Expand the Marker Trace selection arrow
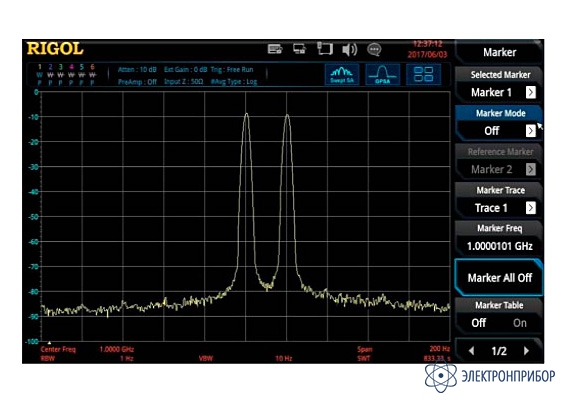 [530, 208]
